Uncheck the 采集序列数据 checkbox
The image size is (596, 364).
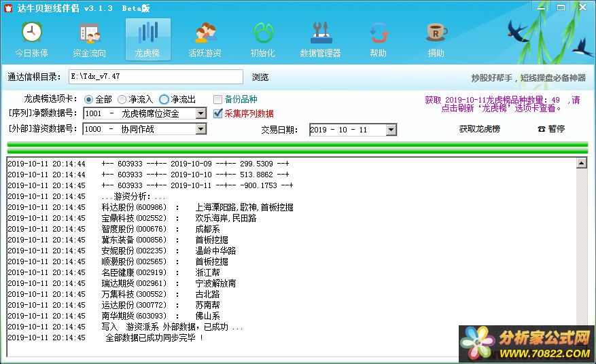[x=217, y=113]
